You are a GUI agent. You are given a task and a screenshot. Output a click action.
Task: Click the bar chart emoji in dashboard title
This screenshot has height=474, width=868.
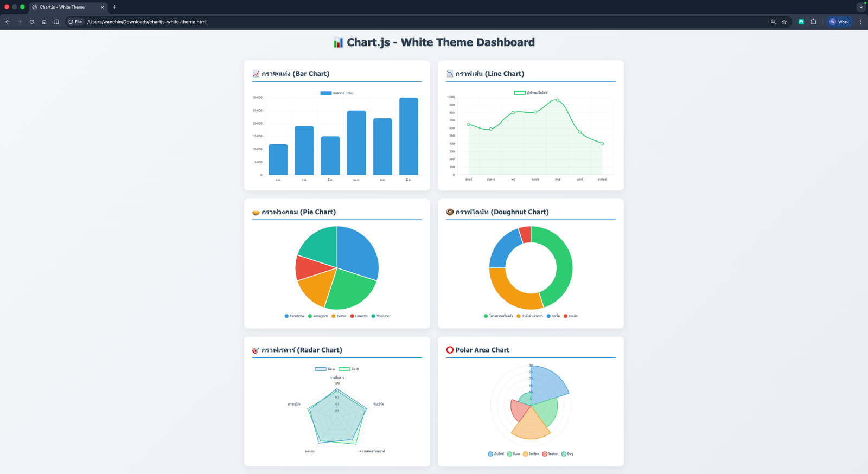tap(338, 43)
